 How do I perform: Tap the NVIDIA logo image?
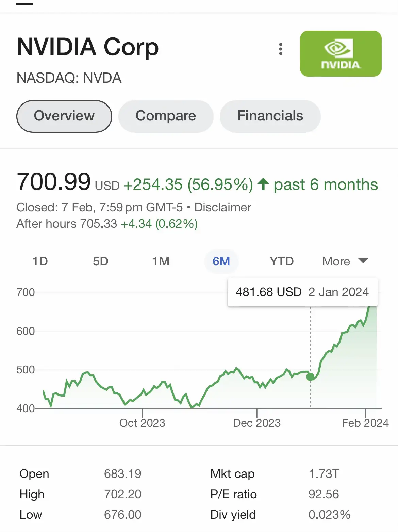(x=341, y=53)
